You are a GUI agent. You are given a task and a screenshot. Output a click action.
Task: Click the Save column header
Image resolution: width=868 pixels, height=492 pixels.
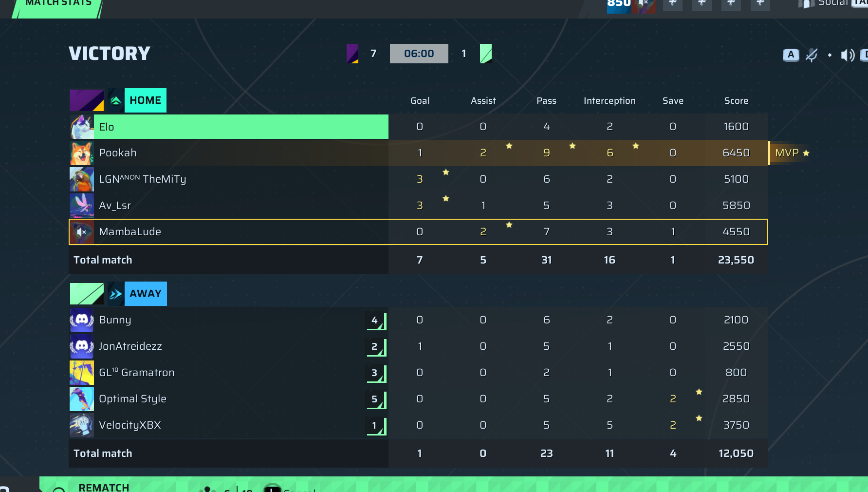(x=673, y=101)
